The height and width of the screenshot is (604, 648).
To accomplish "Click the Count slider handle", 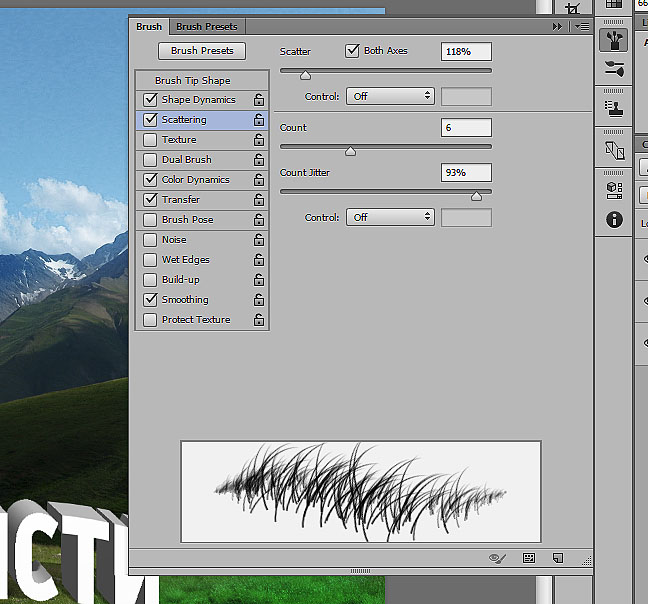I will click(350, 151).
